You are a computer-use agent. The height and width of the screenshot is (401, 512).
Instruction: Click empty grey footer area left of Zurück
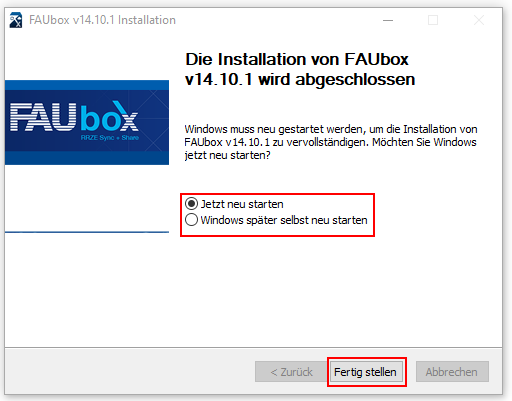click(x=130, y=372)
